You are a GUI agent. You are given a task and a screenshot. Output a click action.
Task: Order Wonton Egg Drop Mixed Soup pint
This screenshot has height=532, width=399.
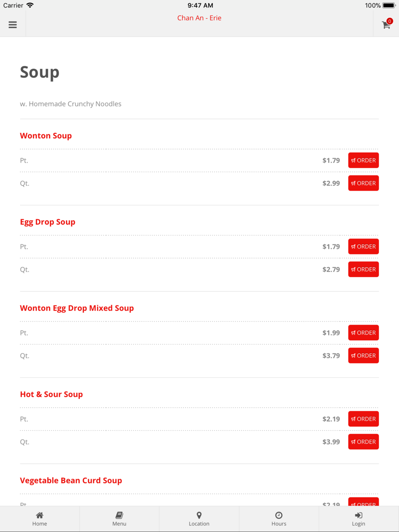(363, 333)
